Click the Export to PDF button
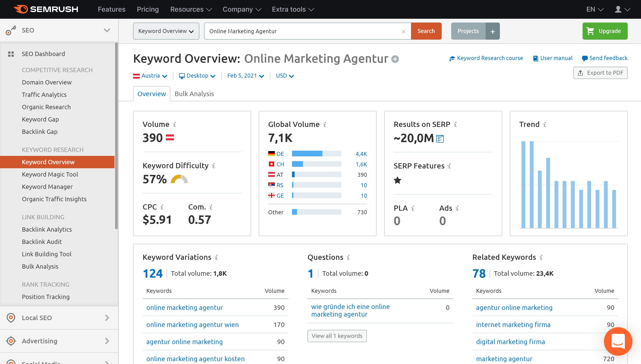 [x=600, y=73]
